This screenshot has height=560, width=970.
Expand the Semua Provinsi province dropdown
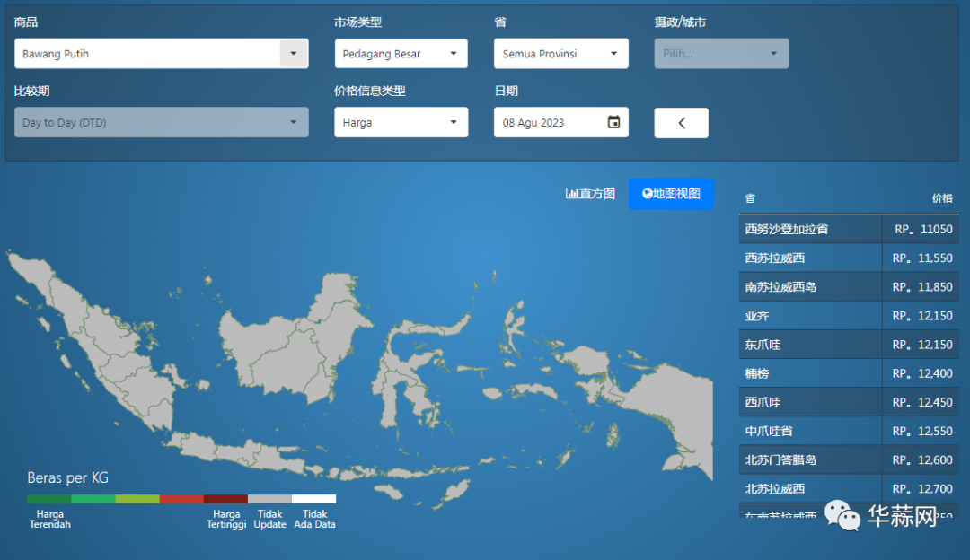(561, 54)
